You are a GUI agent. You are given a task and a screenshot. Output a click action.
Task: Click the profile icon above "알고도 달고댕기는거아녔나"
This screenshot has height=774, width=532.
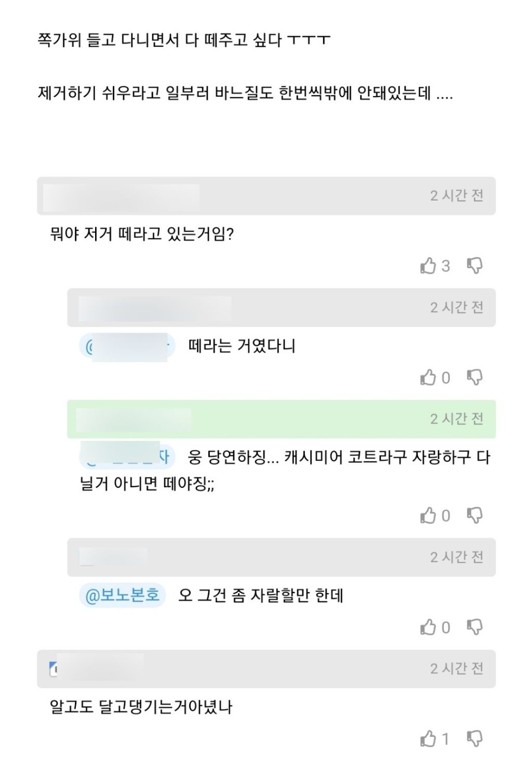tap(53, 669)
